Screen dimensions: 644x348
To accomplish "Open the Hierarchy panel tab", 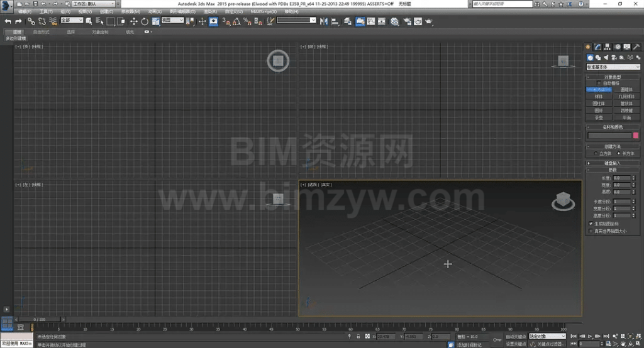I will coord(607,46).
